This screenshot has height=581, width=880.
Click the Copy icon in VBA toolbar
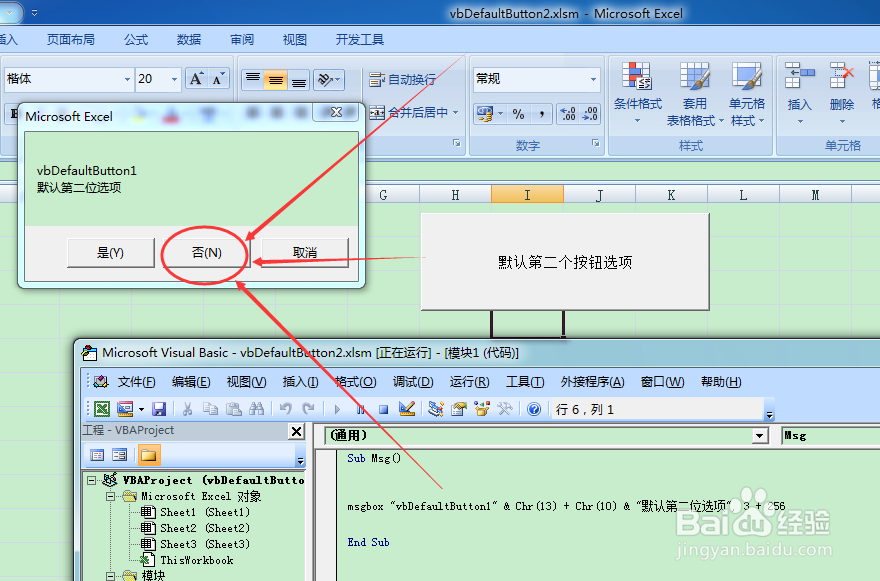(210, 409)
